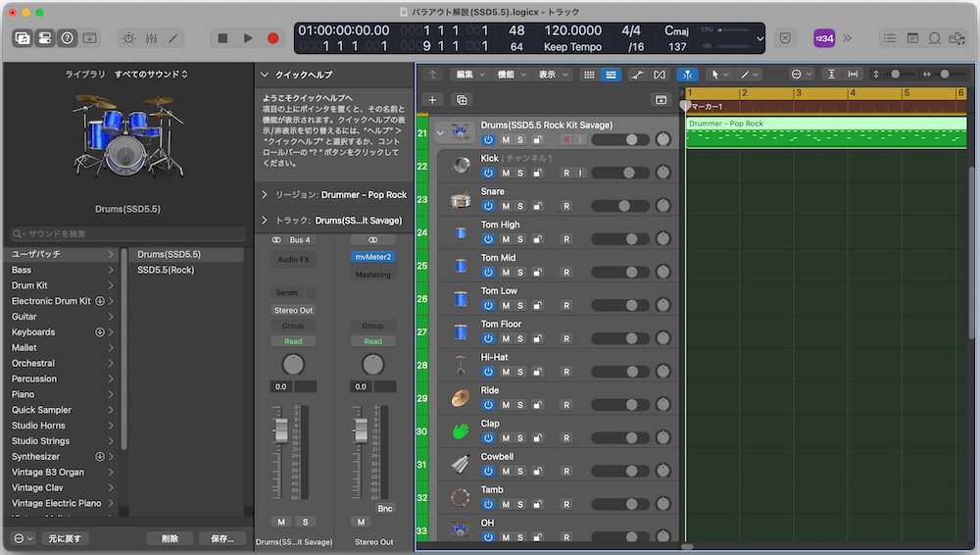Select the SSD5.5(Rock) patch
This screenshot has height=555, width=980.
pos(165,270)
